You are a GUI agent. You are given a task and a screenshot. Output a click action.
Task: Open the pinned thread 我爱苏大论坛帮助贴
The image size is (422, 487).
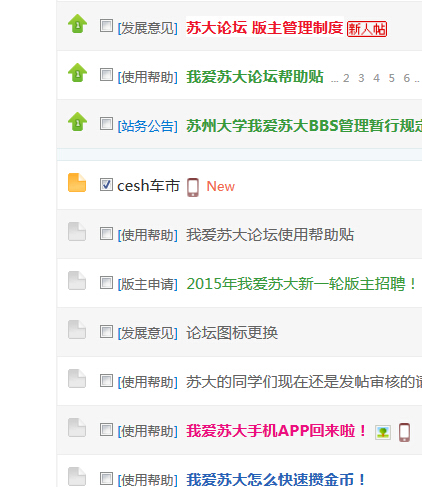coord(255,77)
